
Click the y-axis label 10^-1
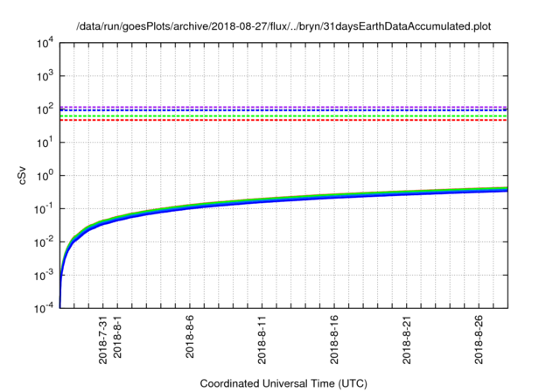pos(45,208)
